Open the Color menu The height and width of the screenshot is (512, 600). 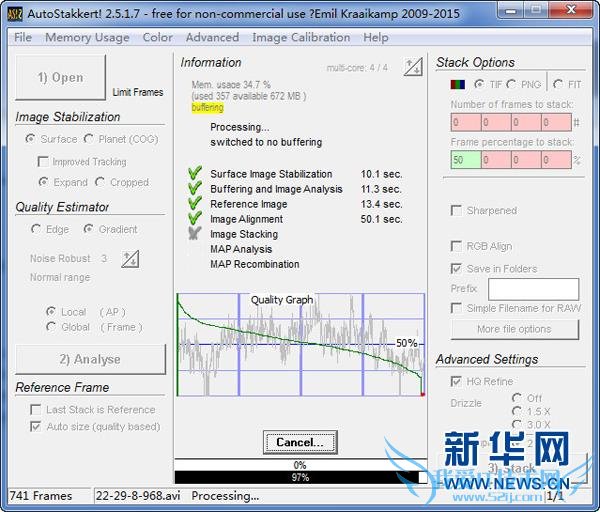tap(157, 38)
